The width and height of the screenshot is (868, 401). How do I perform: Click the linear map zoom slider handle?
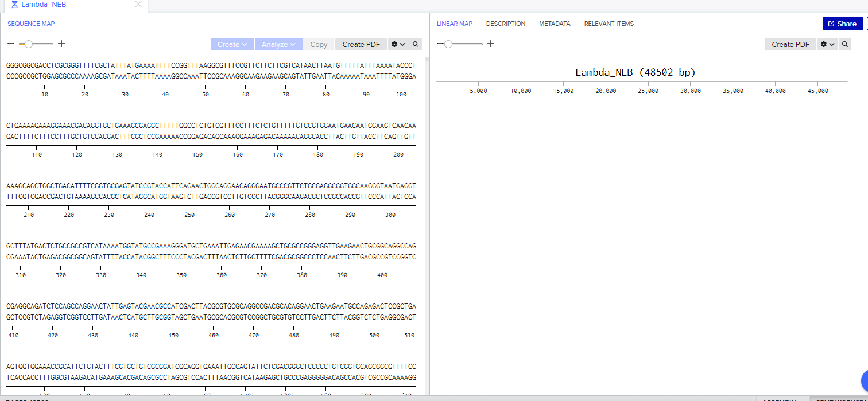click(x=448, y=44)
